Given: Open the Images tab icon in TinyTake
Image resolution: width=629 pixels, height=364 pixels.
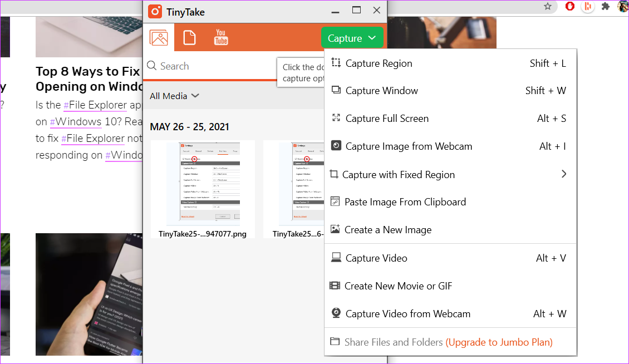Looking at the screenshot, I should coord(159,38).
